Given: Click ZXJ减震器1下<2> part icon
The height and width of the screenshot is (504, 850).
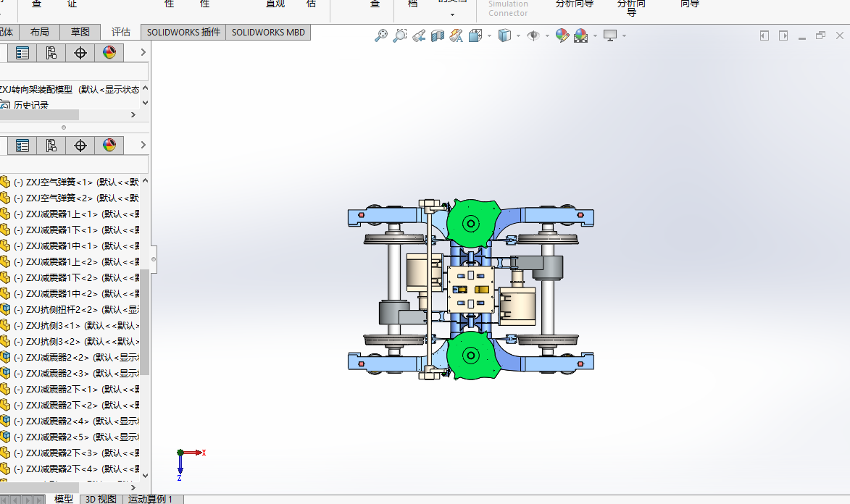Looking at the screenshot, I should [5, 277].
